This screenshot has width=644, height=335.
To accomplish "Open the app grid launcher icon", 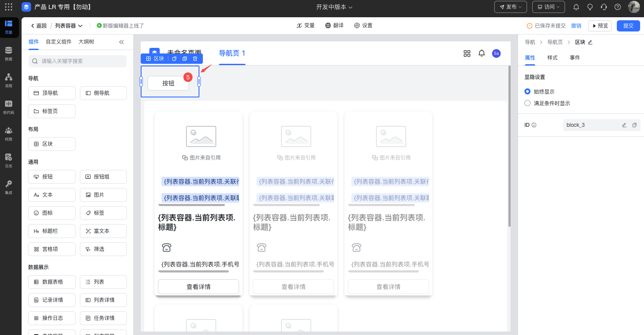I will coord(9,7).
